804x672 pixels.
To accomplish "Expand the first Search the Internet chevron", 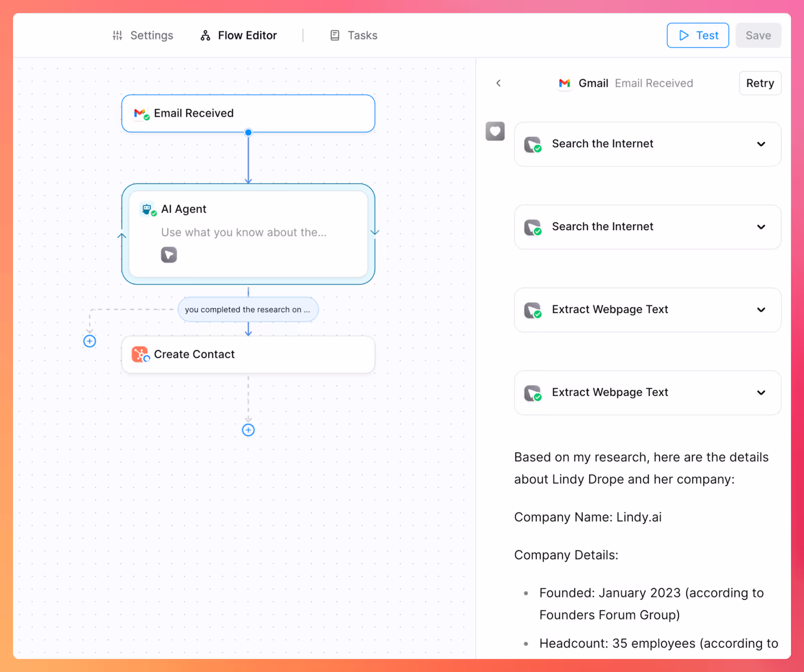I will click(x=761, y=144).
